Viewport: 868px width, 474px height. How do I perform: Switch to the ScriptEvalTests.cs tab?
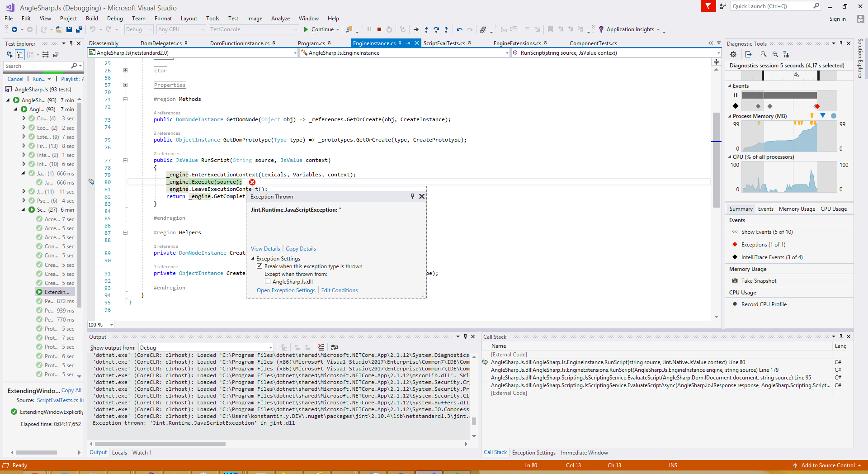pos(444,43)
